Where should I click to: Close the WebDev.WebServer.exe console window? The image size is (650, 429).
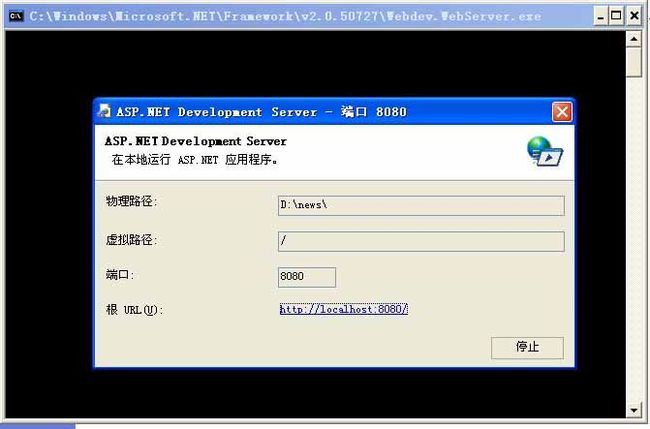pos(634,16)
